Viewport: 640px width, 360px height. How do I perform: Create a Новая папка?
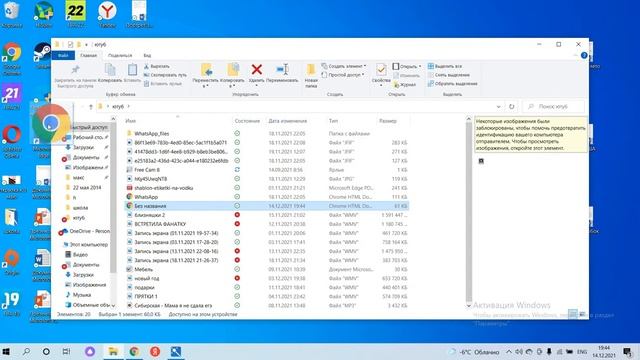pyautogui.click(x=311, y=76)
